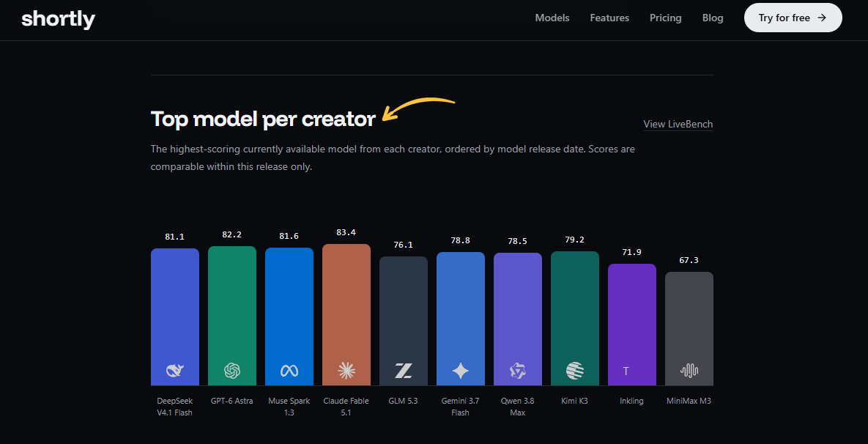Click the Meta infinity icon in the Muse Spark 1.3 bar

point(289,371)
